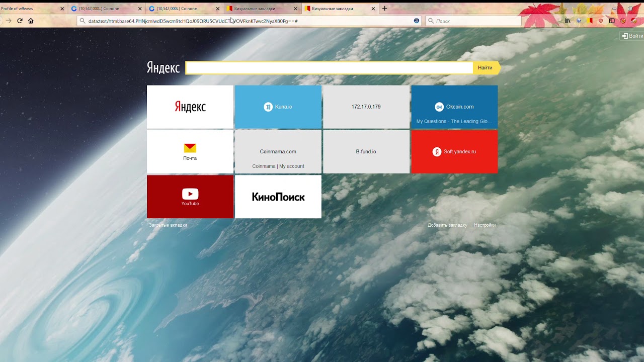Click 'My Questions - The Leading Glo...' text
644x362 pixels.
tap(454, 121)
